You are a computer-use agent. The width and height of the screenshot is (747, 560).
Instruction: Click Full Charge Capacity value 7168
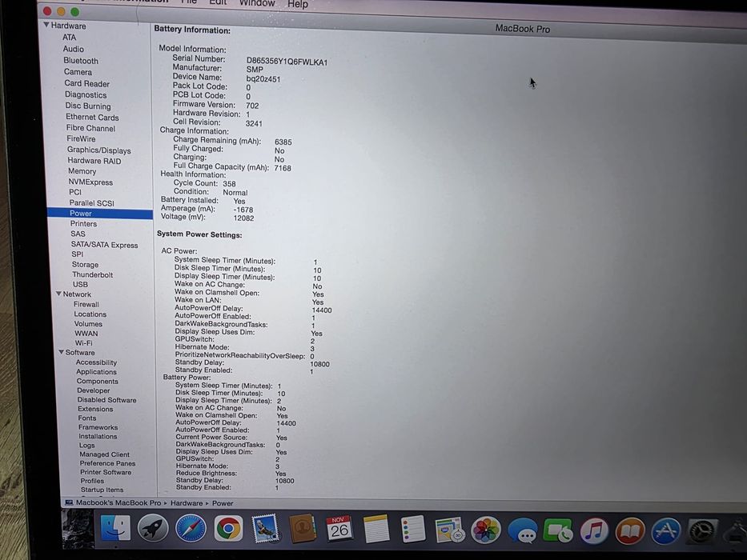click(283, 168)
